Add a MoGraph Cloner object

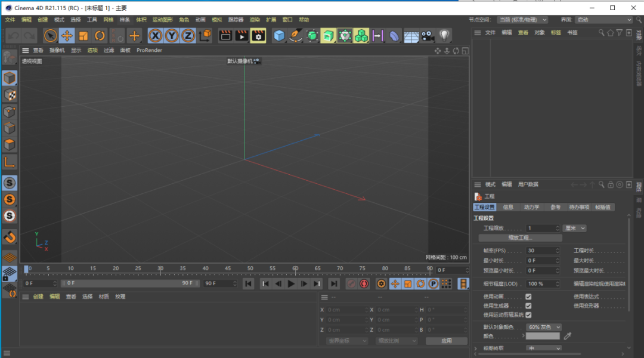(361, 36)
